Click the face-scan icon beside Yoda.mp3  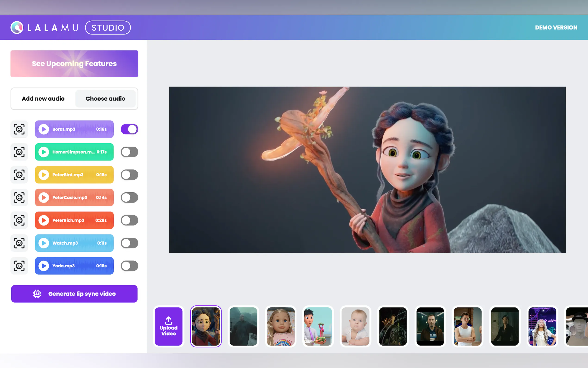point(19,266)
